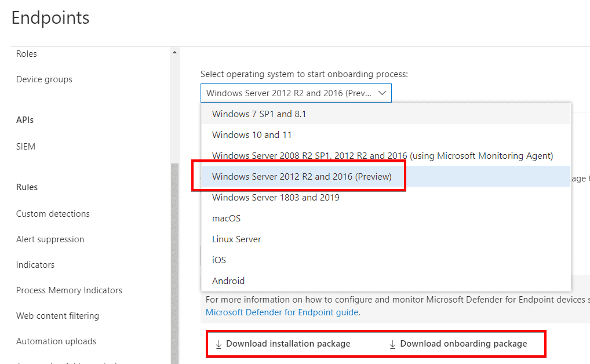Open the Microsoft Defender for Endpoint guide link
The height and width of the screenshot is (364, 590).
point(282,312)
